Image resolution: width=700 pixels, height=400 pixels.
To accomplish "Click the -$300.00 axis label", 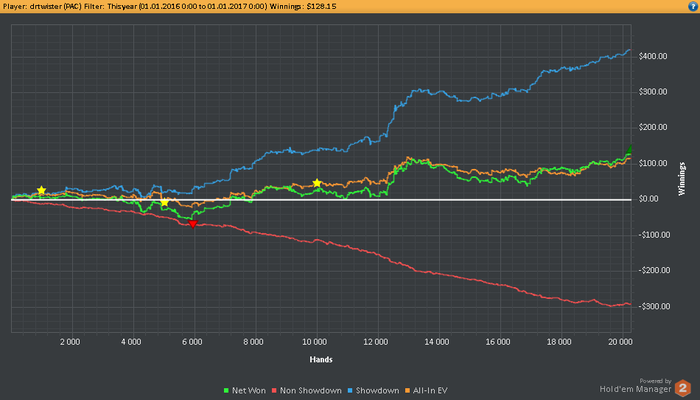I will point(654,306).
